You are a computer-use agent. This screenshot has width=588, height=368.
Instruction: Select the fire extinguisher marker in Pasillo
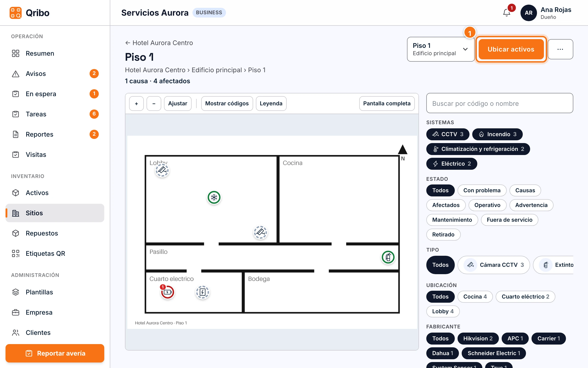[x=388, y=257]
